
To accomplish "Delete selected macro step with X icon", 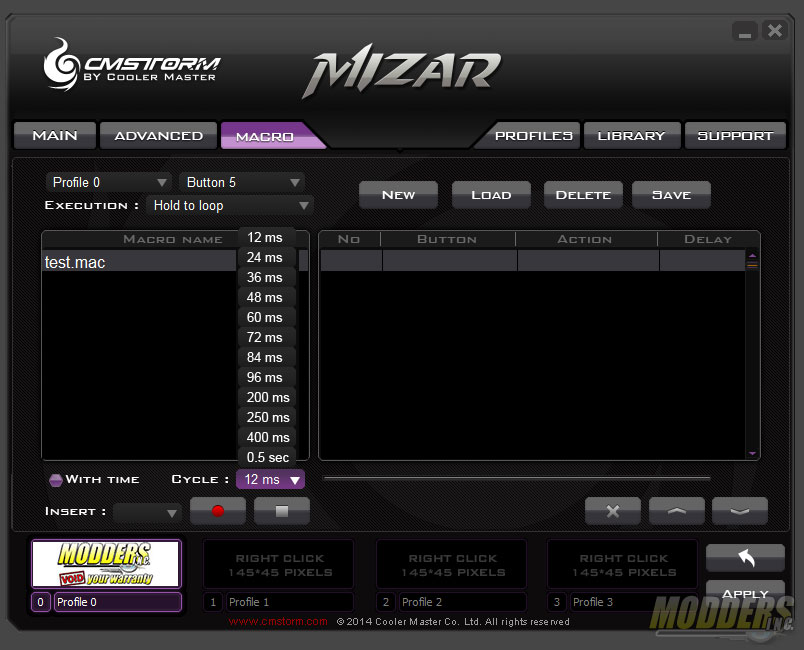I will [x=613, y=511].
